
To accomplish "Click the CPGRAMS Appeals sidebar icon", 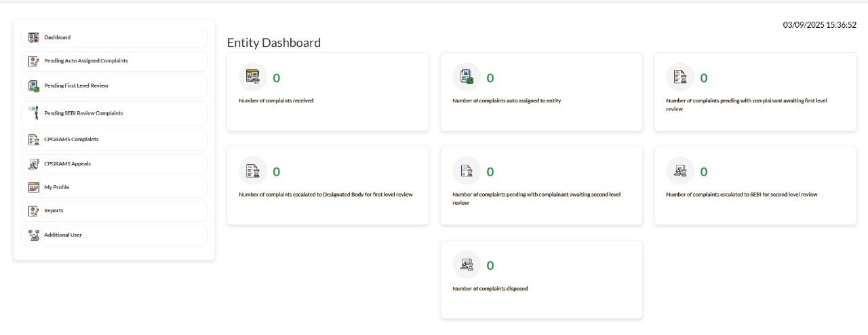I will coord(33,164).
